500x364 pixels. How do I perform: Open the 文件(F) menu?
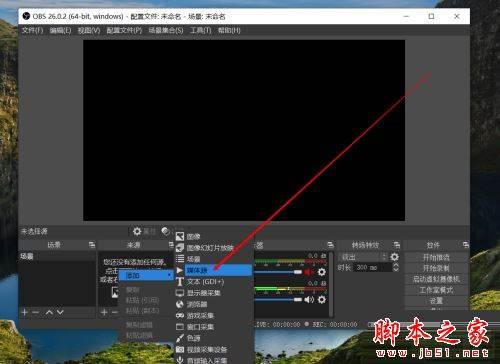pos(32,30)
